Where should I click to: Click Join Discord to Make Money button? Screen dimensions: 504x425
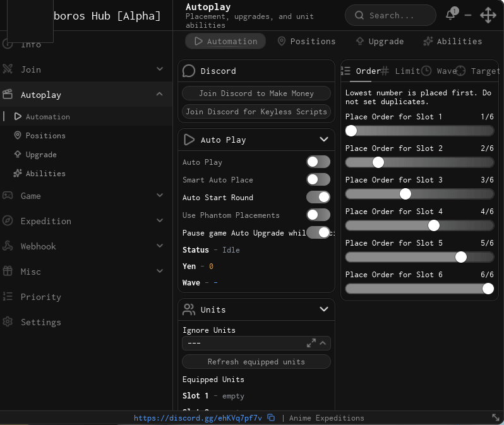tap(256, 93)
